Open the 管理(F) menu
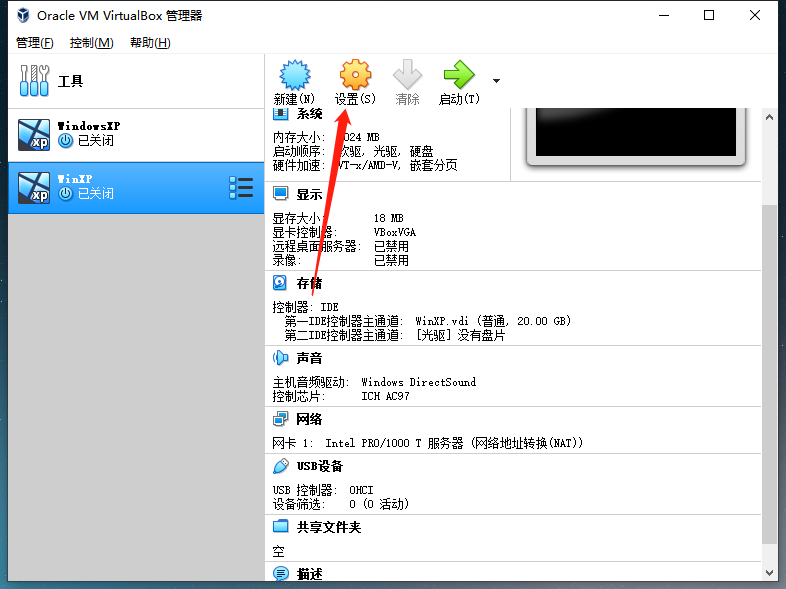The height and width of the screenshot is (589, 786). point(35,43)
